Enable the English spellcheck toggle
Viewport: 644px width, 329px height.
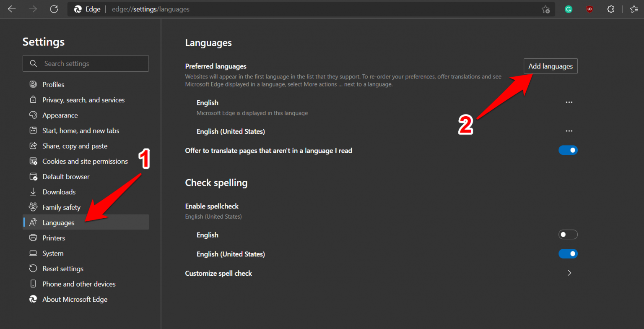click(568, 235)
